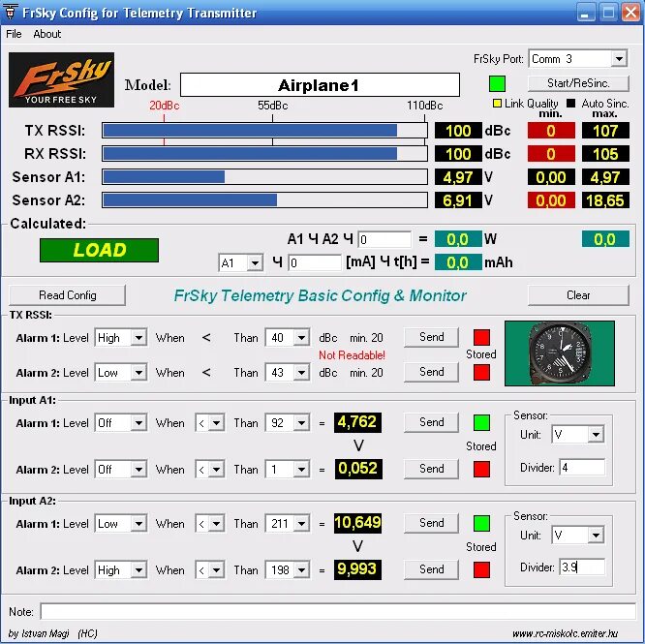Click the altimeter gauge picture
Image resolution: width=645 pixels, height=644 pixels.
tap(560, 353)
